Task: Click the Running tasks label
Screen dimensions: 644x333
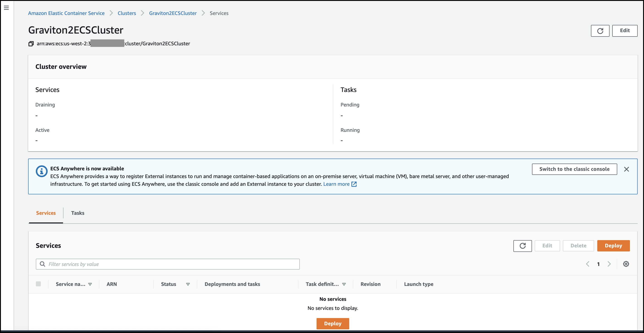Action: (x=350, y=130)
